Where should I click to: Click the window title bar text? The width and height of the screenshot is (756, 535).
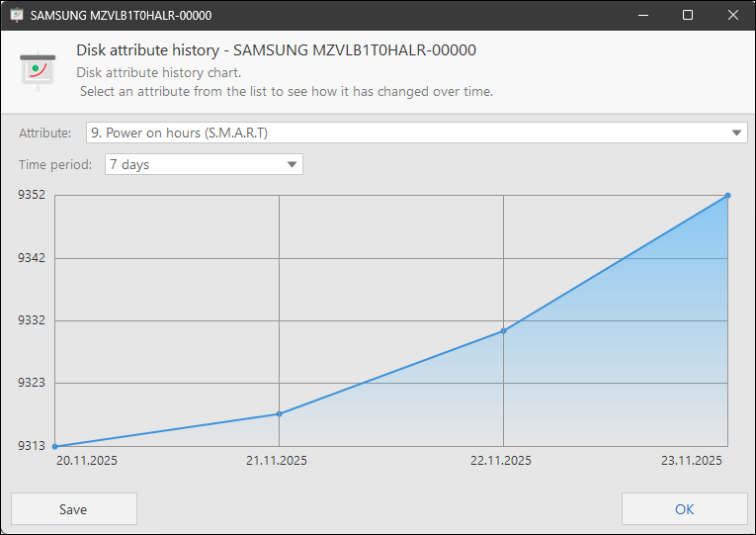click(x=122, y=16)
